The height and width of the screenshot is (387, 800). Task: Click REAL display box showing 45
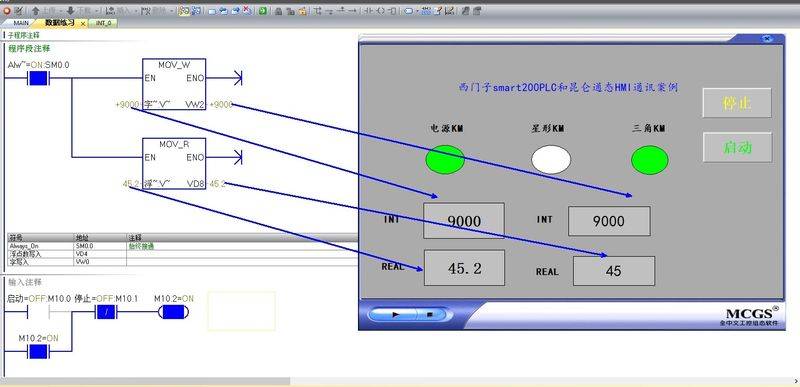tap(614, 271)
